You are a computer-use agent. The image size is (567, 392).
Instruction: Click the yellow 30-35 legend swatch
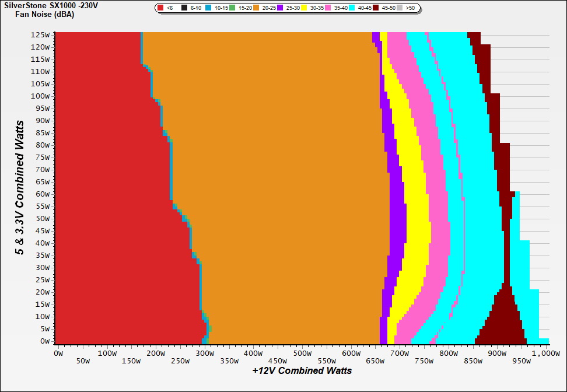pyautogui.click(x=304, y=8)
